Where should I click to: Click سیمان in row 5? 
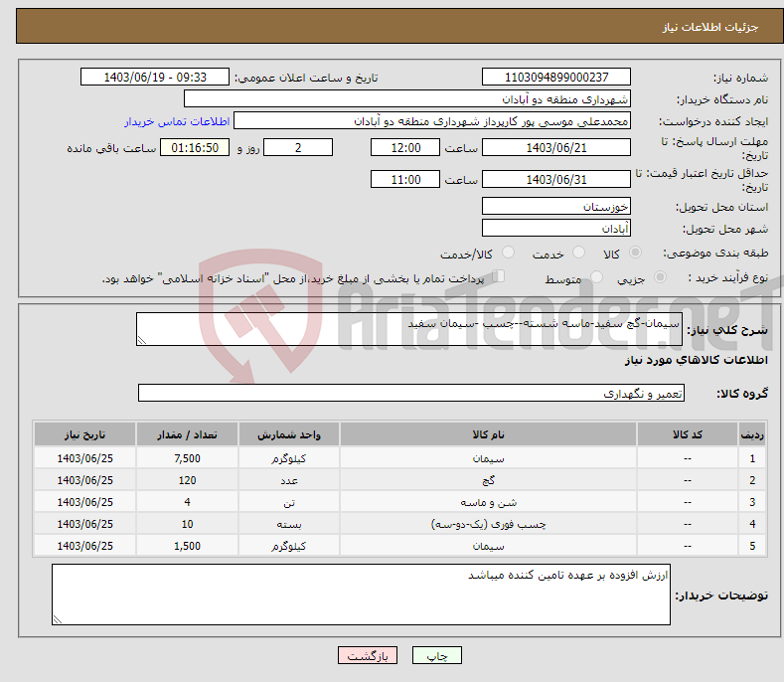pyautogui.click(x=488, y=546)
